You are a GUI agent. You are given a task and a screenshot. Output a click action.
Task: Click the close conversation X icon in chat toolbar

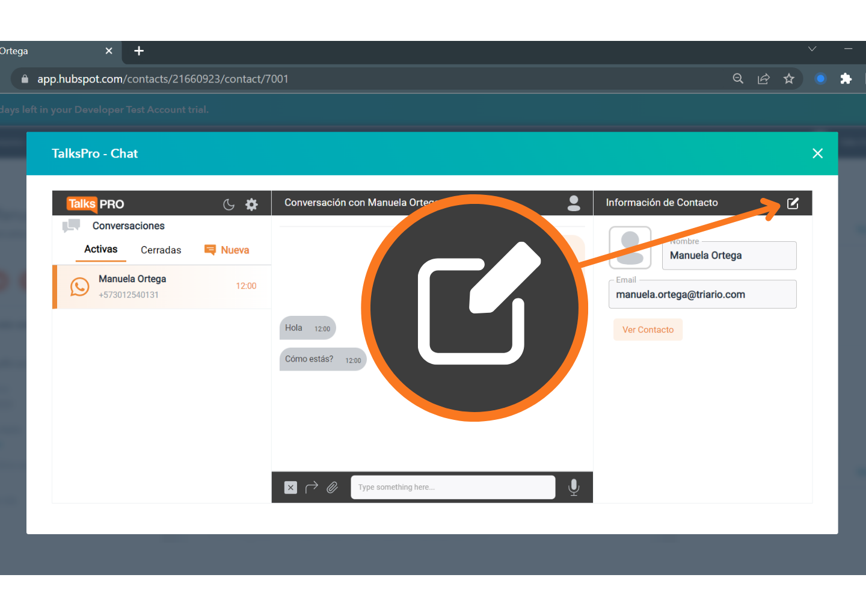point(290,487)
